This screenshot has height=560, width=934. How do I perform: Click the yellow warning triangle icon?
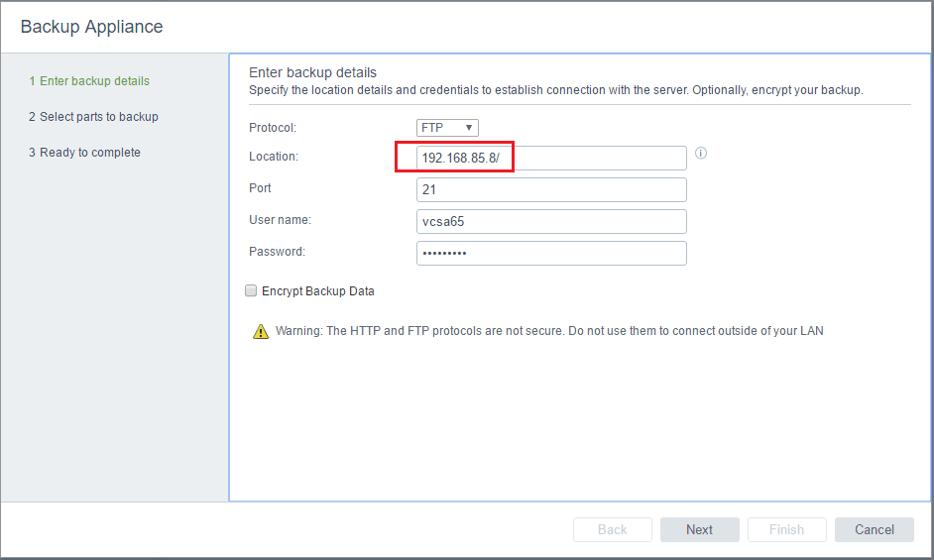pos(261,331)
